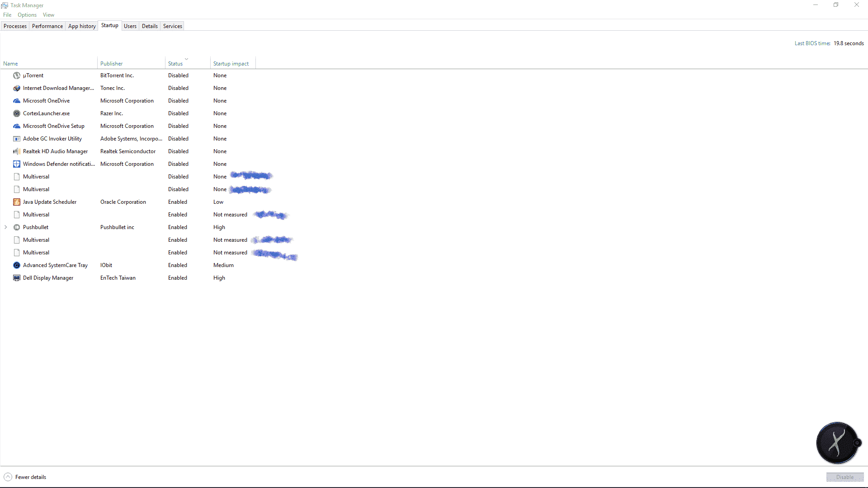Click the Oracle Corporation publisher cell
The width and height of the screenshot is (868, 488).
coord(123,202)
